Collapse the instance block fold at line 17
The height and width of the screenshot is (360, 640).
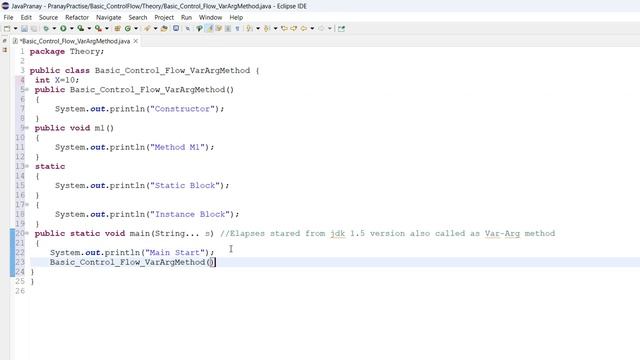point(27,204)
